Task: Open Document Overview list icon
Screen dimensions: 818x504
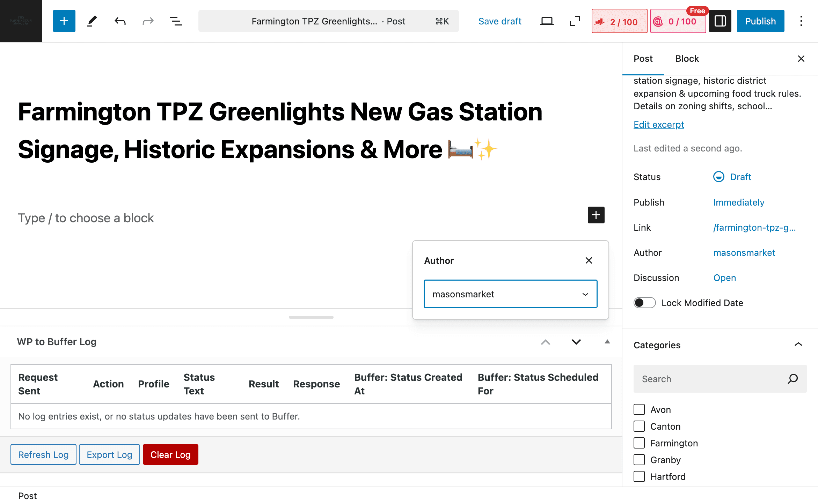Action: pyautogui.click(x=176, y=21)
